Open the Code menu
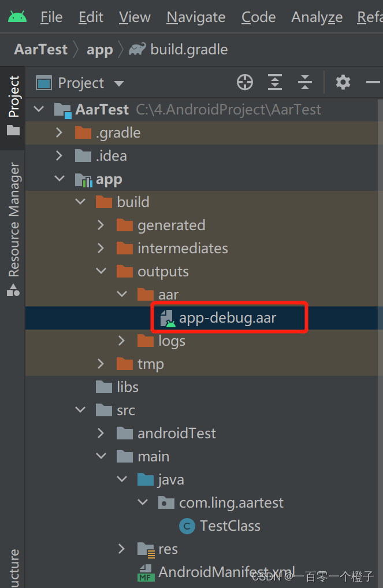383x588 pixels. pos(258,17)
